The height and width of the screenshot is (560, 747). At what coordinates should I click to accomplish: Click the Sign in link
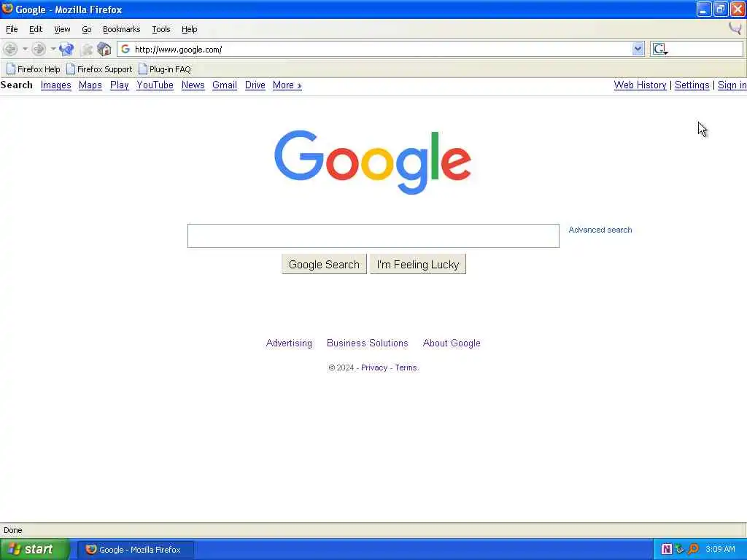732,85
